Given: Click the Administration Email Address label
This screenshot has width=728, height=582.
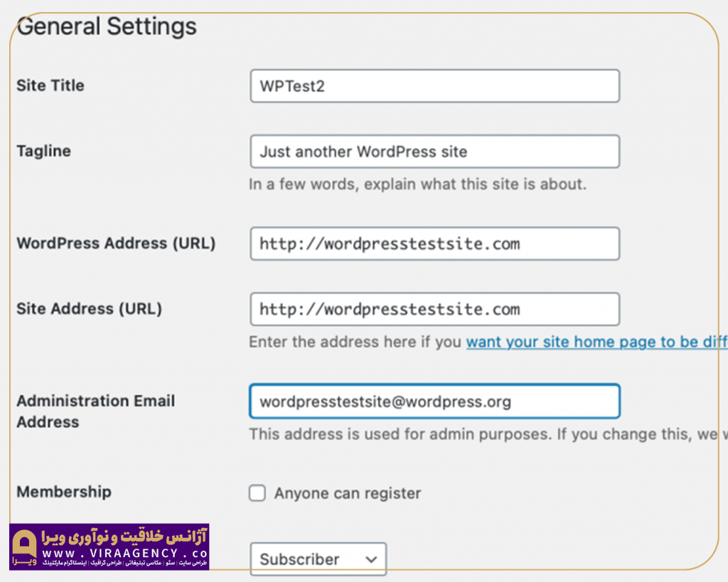Looking at the screenshot, I should tap(95, 411).
